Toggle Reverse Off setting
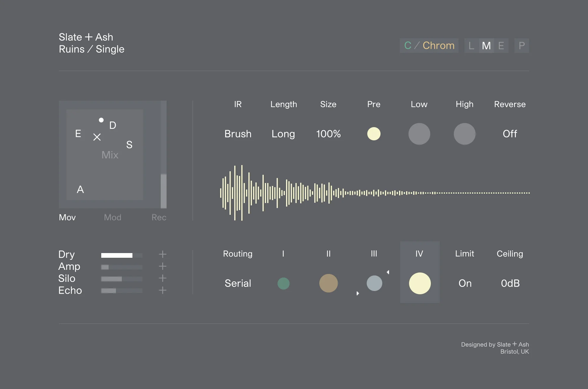Screen dimensions: 588x389 click(510, 134)
